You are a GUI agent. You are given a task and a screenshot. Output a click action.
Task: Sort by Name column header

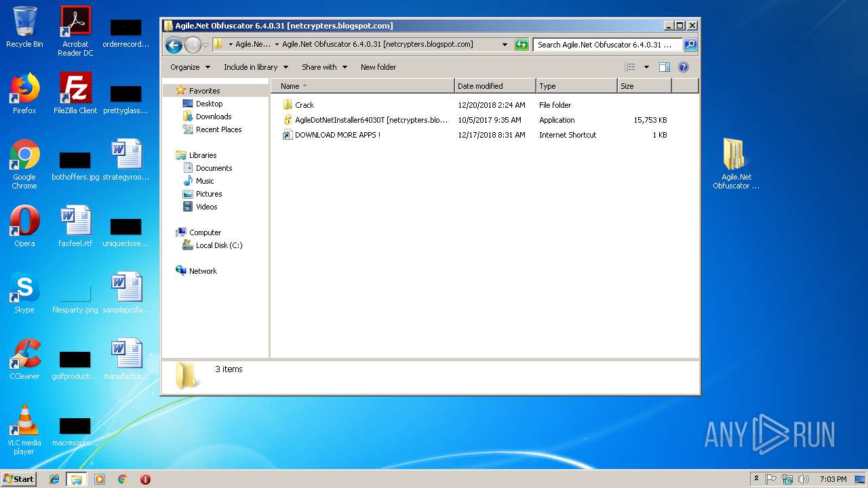point(363,86)
